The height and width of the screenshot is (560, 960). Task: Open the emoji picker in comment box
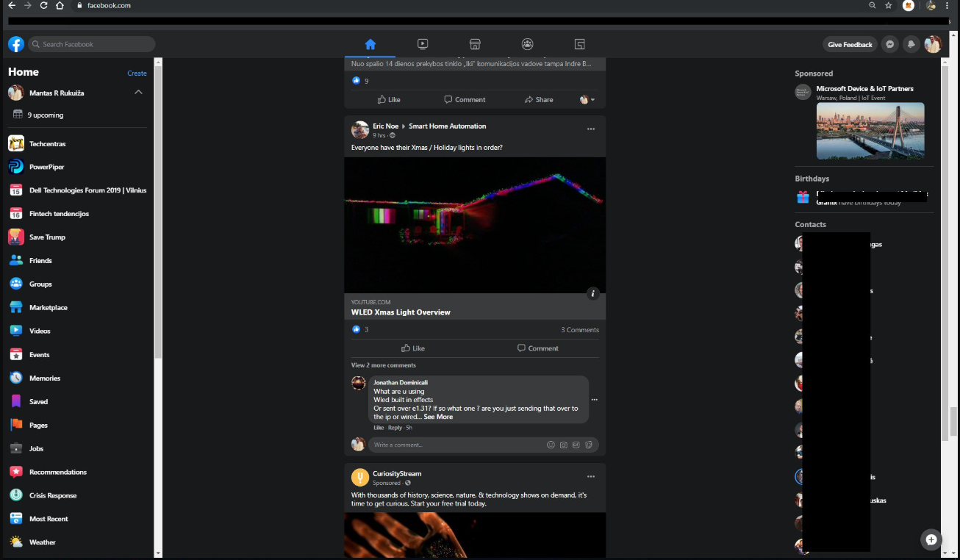pos(551,445)
